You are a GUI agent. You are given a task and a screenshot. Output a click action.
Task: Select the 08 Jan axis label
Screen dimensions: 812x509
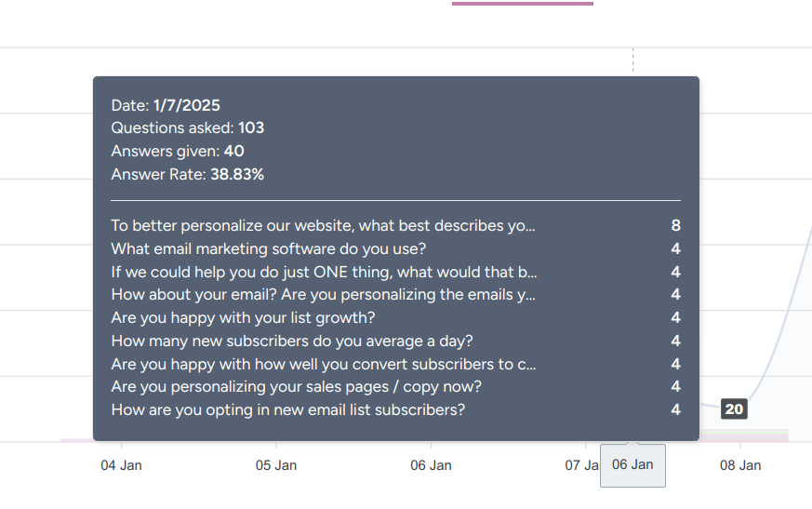tap(740, 465)
